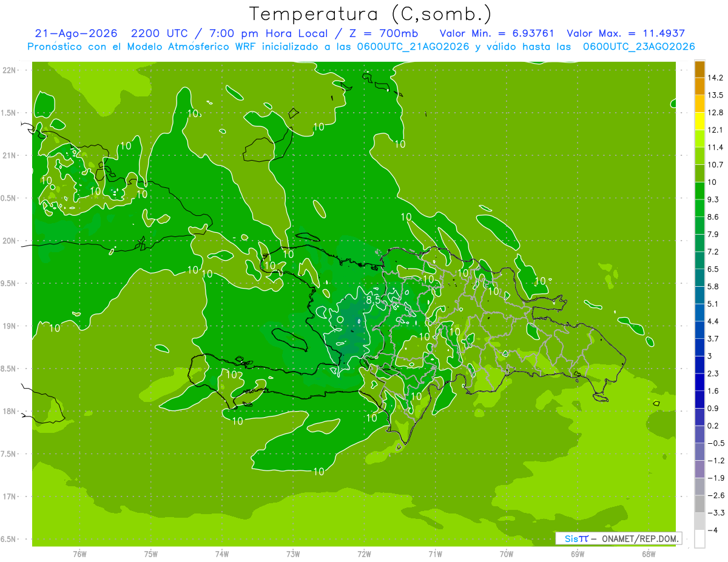Click the -2.6 value on the color scale
Screen dimensions: 728x562
(715, 495)
